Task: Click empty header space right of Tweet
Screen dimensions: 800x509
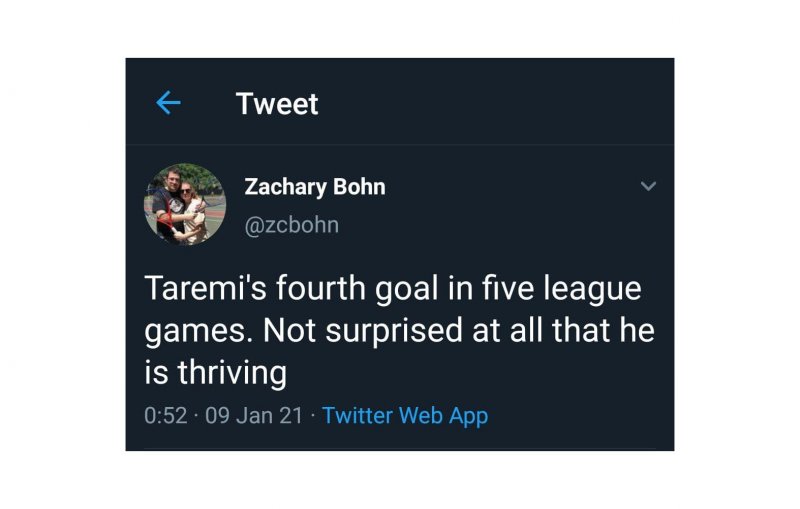Action: [x=500, y=103]
